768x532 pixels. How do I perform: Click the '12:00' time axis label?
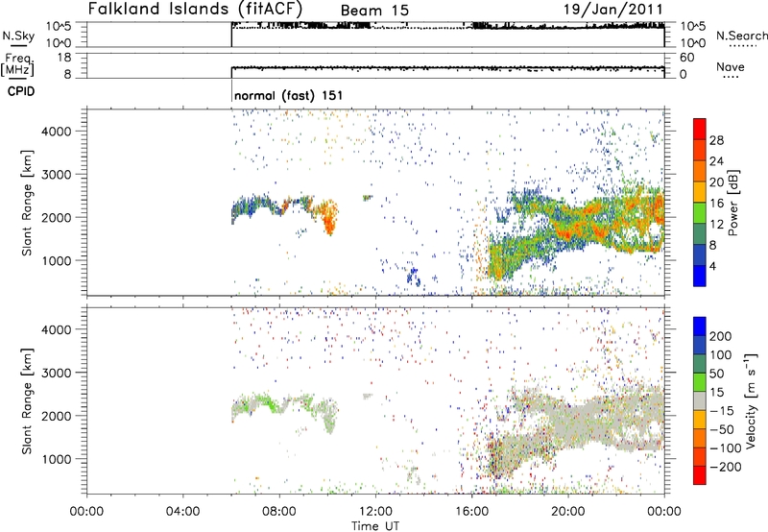375,512
